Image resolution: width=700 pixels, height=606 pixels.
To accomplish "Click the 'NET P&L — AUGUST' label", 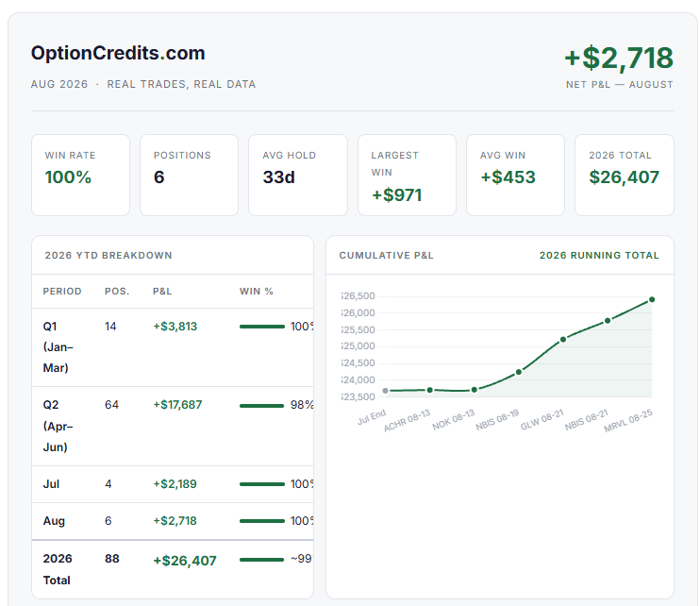I will click(x=619, y=84).
